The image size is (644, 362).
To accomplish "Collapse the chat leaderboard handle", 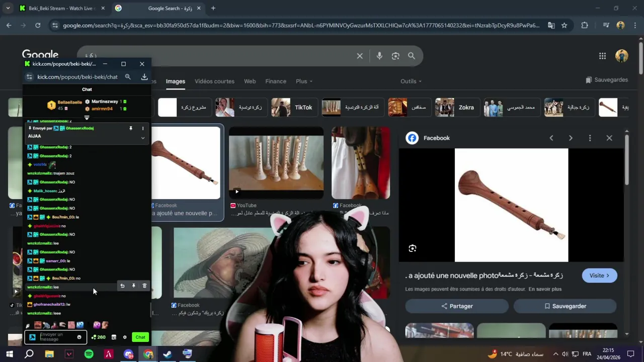I will (87, 118).
